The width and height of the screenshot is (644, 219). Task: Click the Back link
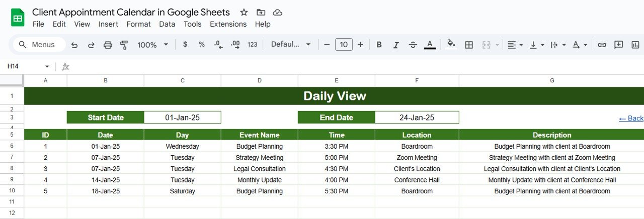tap(631, 118)
